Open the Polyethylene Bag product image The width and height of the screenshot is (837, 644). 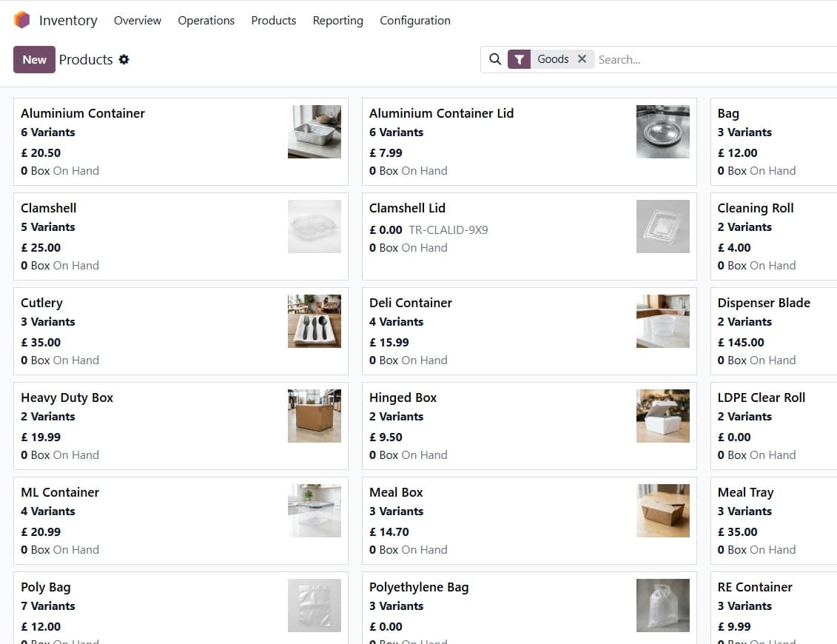tap(662, 606)
